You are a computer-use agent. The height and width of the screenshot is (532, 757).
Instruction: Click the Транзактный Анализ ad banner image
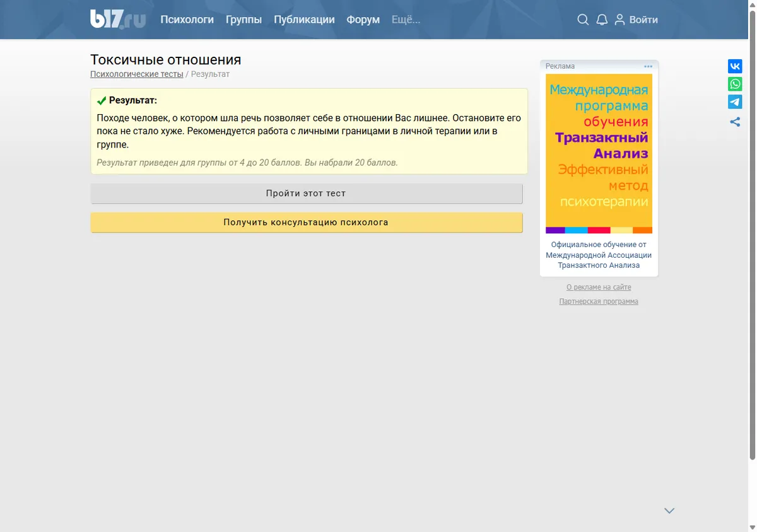pos(599,154)
